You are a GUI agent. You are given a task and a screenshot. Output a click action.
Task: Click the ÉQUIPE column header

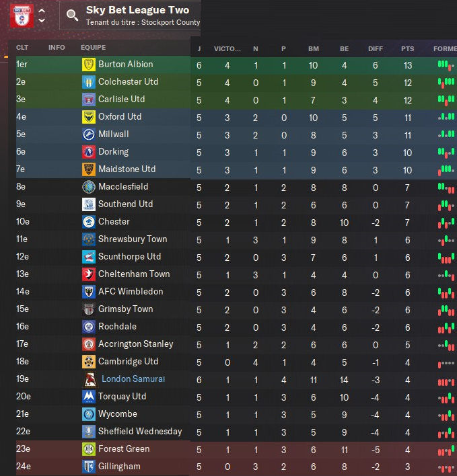pos(93,48)
